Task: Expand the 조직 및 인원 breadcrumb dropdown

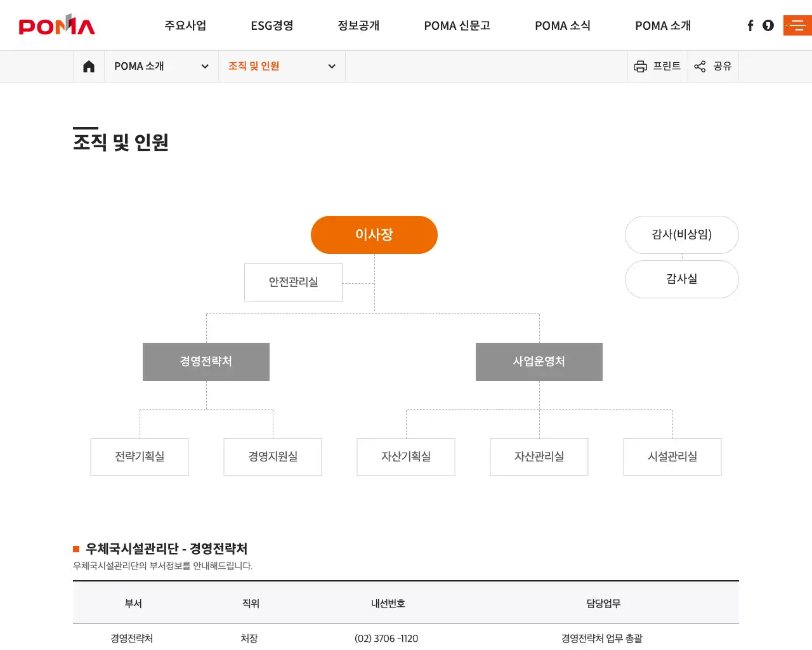Action: tap(282, 66)
